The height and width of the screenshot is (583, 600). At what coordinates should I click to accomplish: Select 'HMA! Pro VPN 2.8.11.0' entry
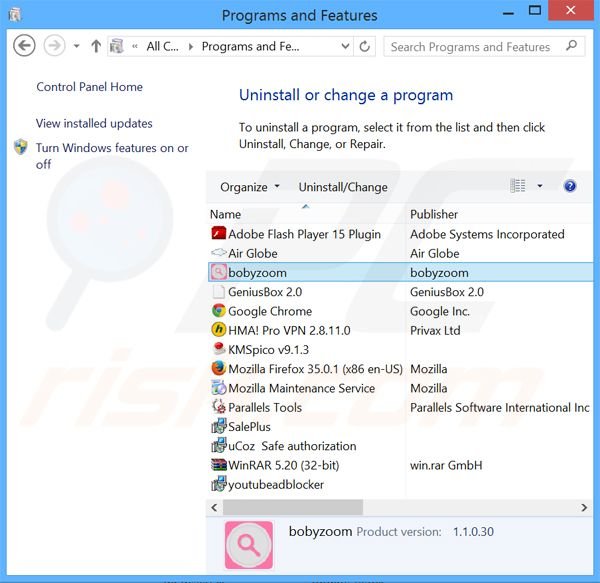click(x=289, y=331)
